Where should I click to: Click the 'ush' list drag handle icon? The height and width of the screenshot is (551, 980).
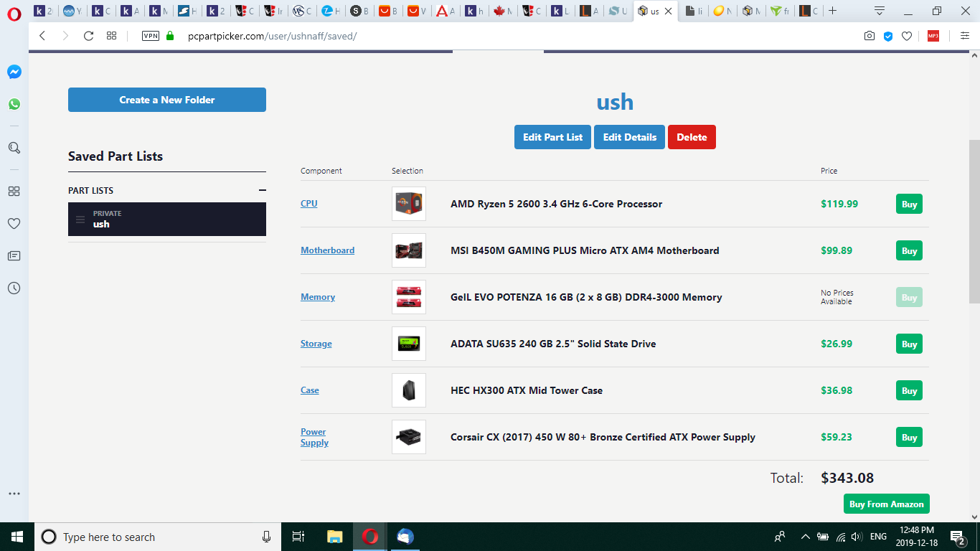[80, 220]
